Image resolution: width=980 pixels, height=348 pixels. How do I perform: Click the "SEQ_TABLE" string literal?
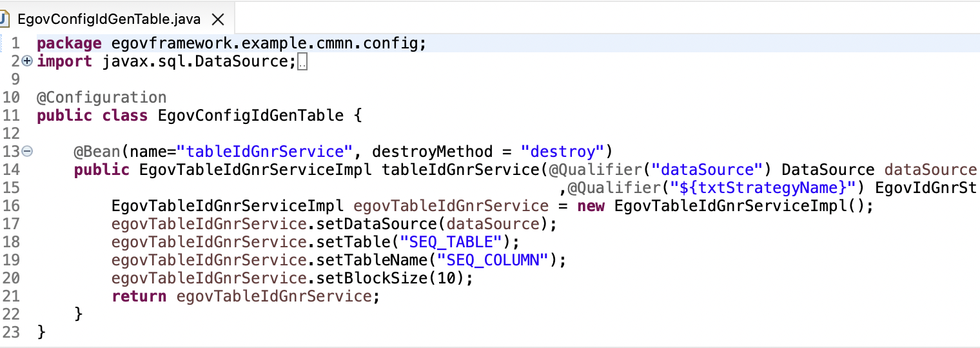450,242
